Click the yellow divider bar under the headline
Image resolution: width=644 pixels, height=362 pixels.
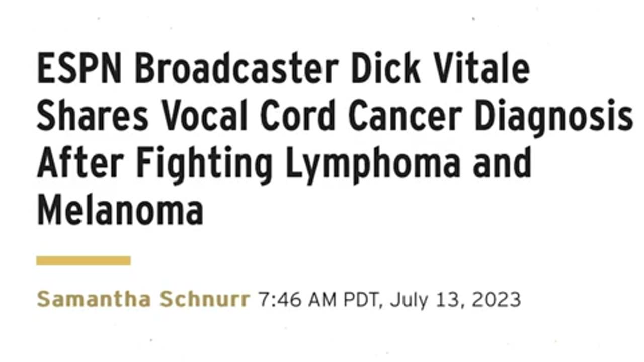pyautogui.click(x=84, y=260)
